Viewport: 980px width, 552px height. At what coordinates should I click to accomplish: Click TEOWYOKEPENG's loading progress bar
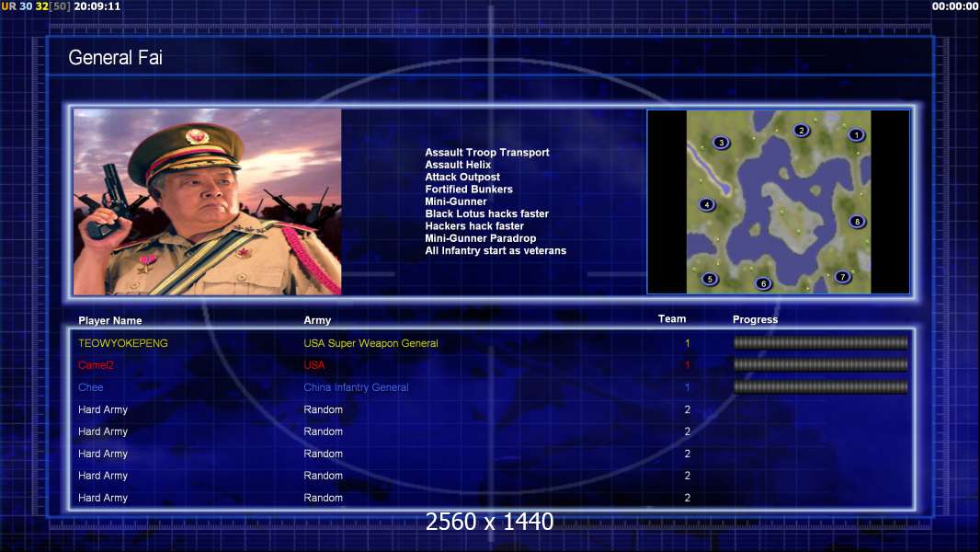coord(821,342)
